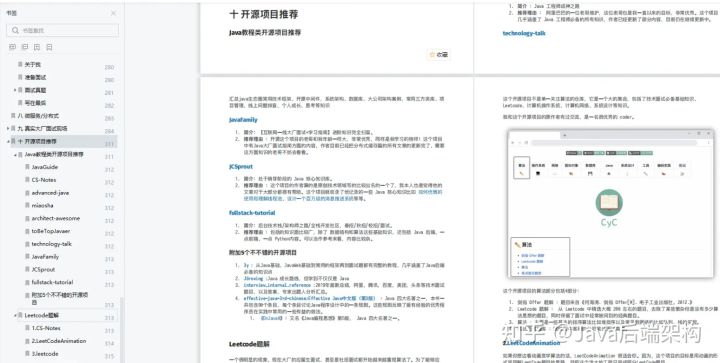Click the bookmark search input field

[x=62, y=30]
